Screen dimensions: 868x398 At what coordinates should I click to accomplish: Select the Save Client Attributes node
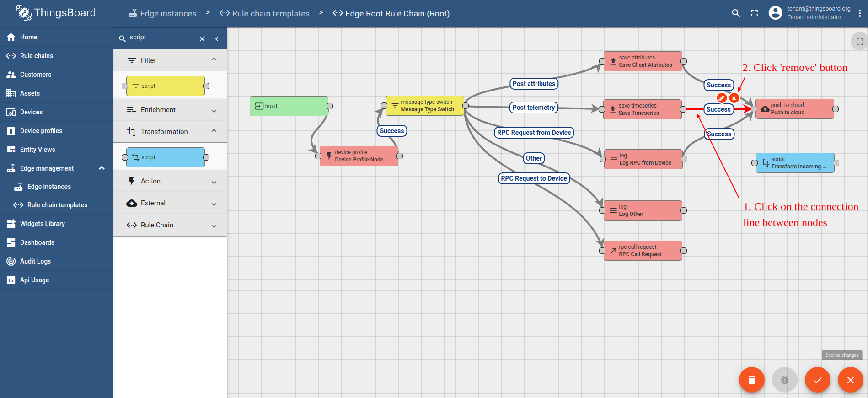[643, 61]
